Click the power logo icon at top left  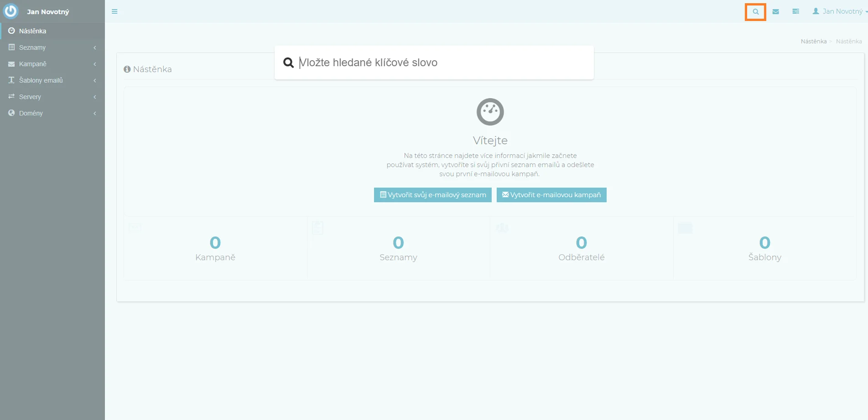pyautogui.click(x=10, y=11)
